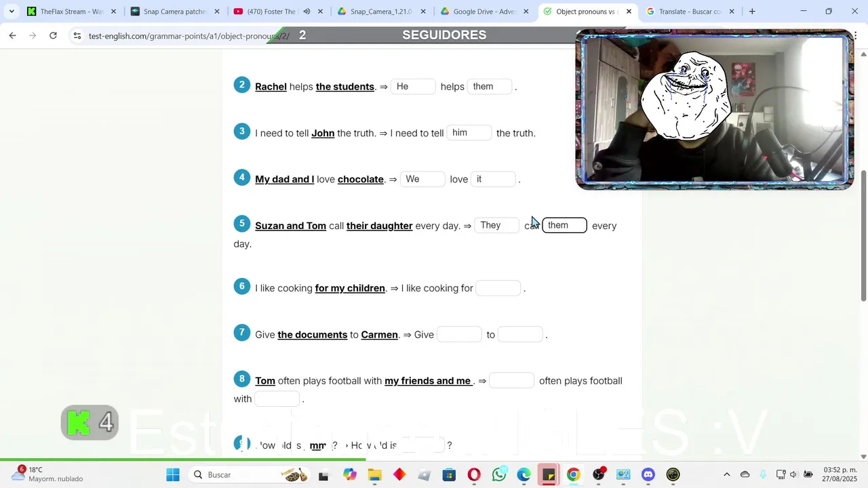Open File Explorer from taskbar
This screenshot has width=868, height=488.
pyautogui.click(x=374, y=474)
